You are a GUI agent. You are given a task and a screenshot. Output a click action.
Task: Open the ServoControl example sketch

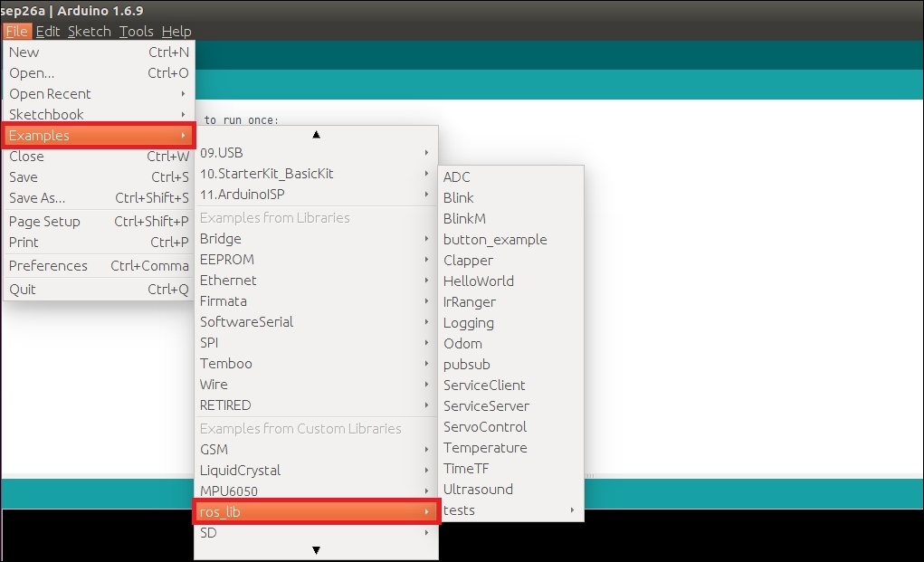coord(511,427)
